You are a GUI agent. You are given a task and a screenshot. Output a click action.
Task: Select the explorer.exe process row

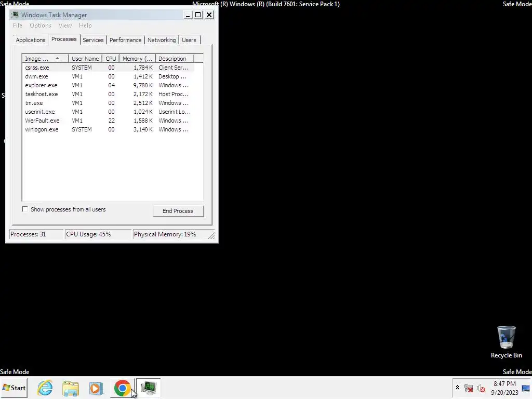[109, 85]
